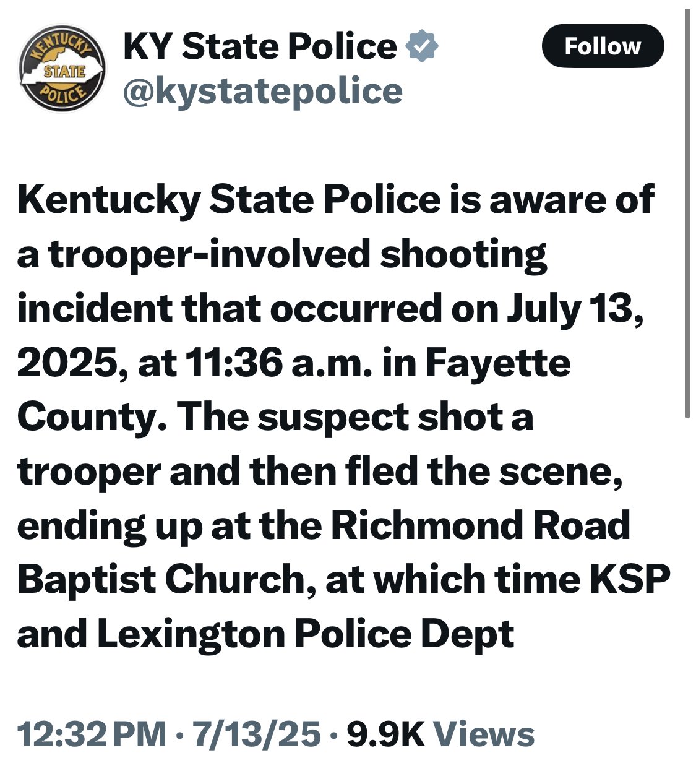Click 'Lexington Police Dept' in the post

point(306,635)
